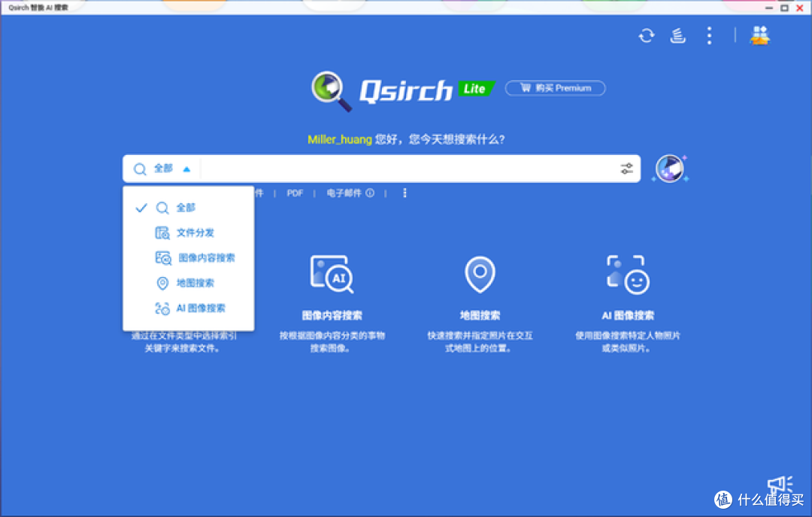Click the magnifier icon in the search box

140,169
